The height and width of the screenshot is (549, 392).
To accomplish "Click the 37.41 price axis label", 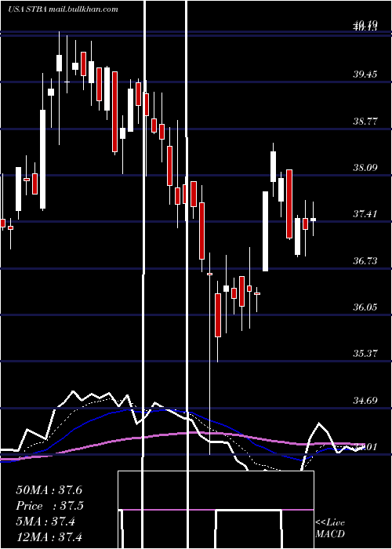I will 365,213.
